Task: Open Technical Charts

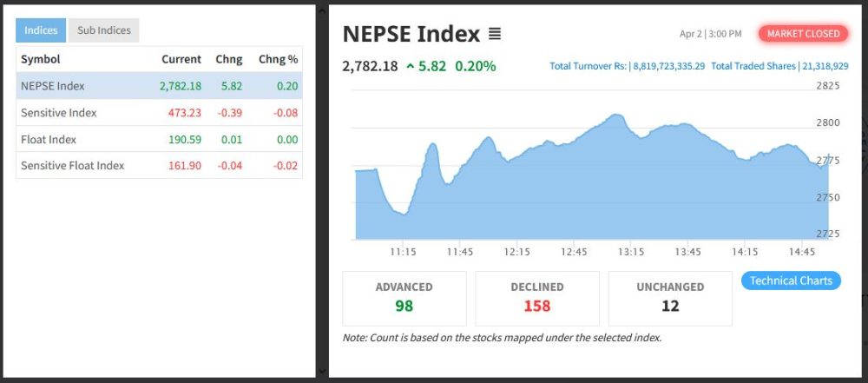Action: pos(791,281)
